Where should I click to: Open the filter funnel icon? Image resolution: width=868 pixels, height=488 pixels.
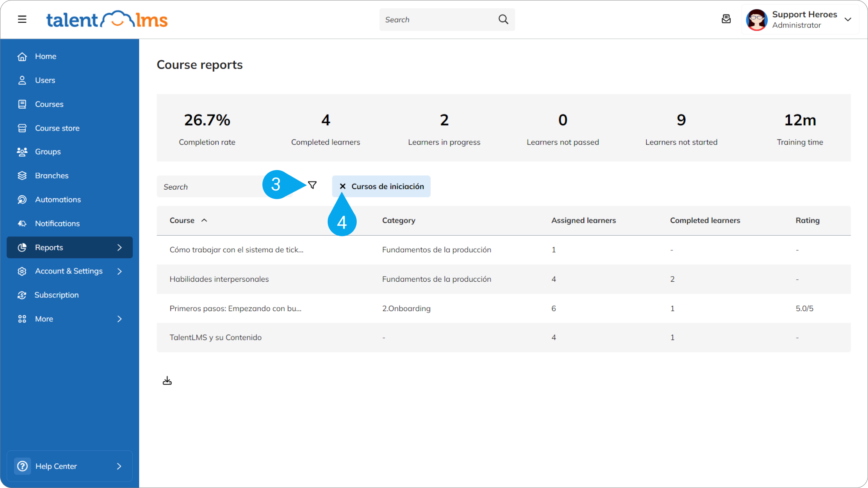(312, 185)
